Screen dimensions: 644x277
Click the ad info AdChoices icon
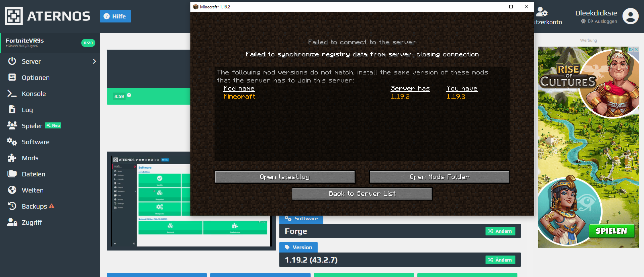631,49
